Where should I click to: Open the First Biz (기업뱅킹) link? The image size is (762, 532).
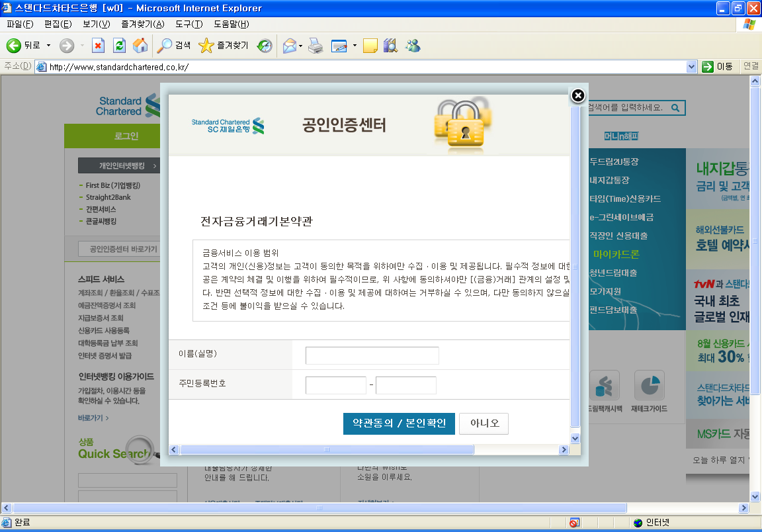click(x=112, y=185)
